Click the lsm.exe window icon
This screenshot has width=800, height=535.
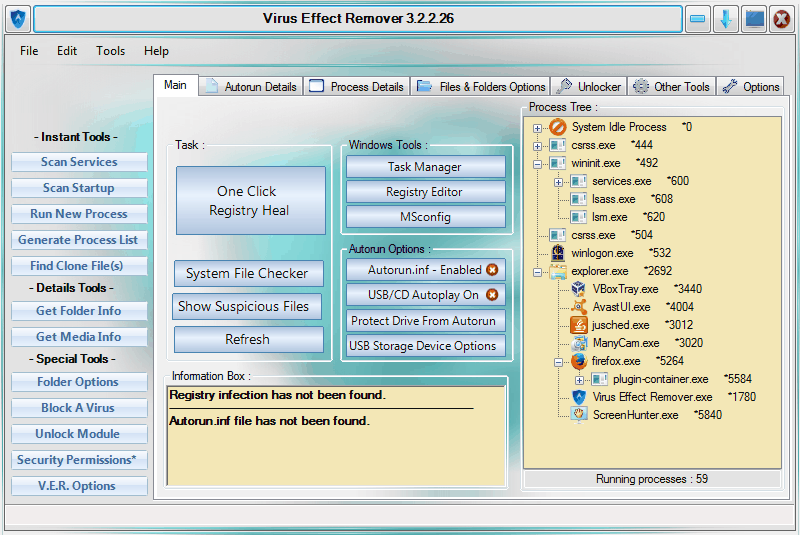[x=579, y=217]
